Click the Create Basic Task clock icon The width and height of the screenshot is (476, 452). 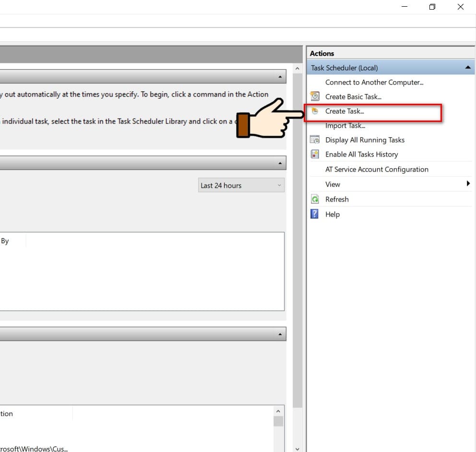(315, 97)
